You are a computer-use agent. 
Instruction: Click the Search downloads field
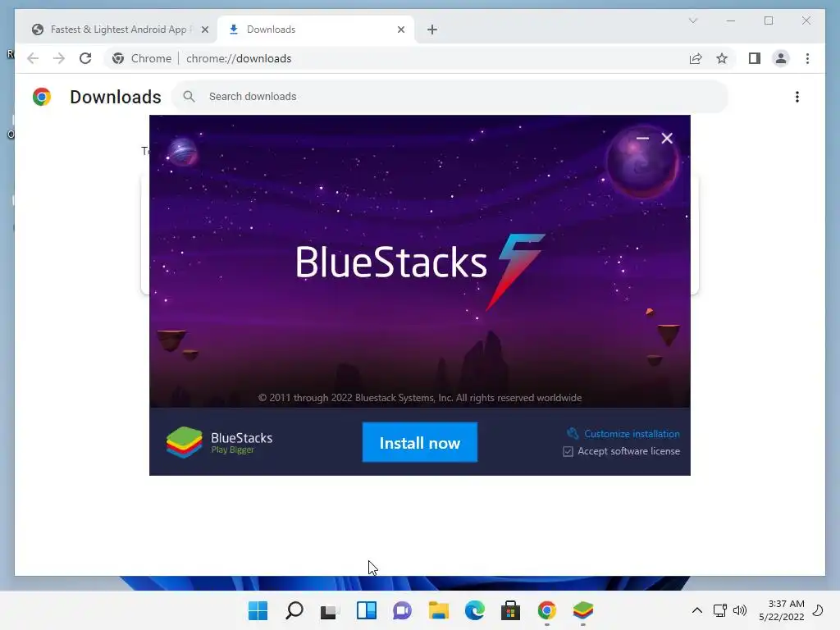[450, 97]
